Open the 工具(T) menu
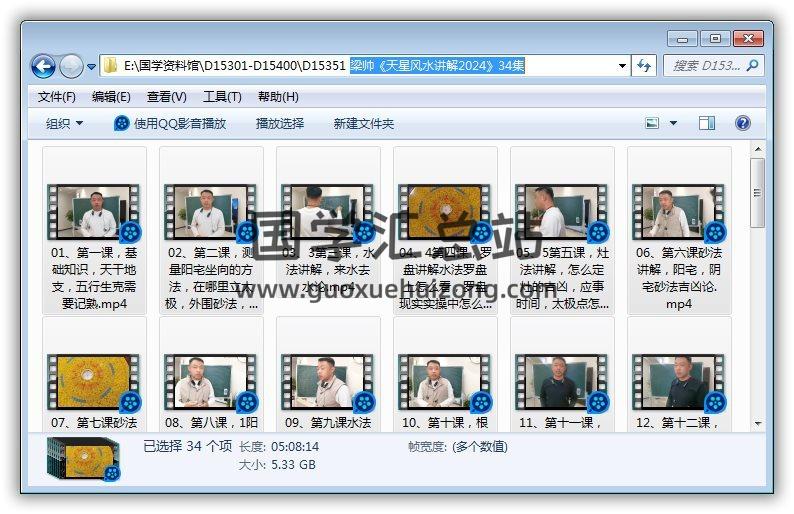The image size is (794, 514). click(222, 97)
